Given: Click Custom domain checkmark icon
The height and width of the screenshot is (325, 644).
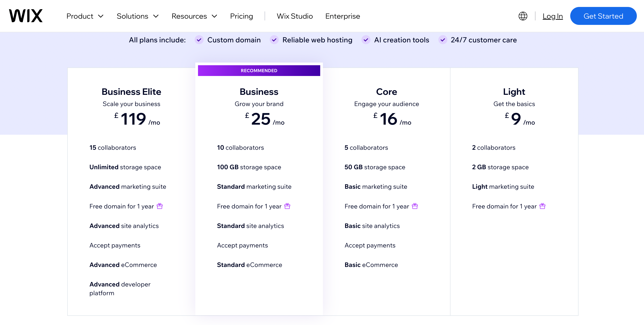Looking at the screenshot, I should 199,40.
